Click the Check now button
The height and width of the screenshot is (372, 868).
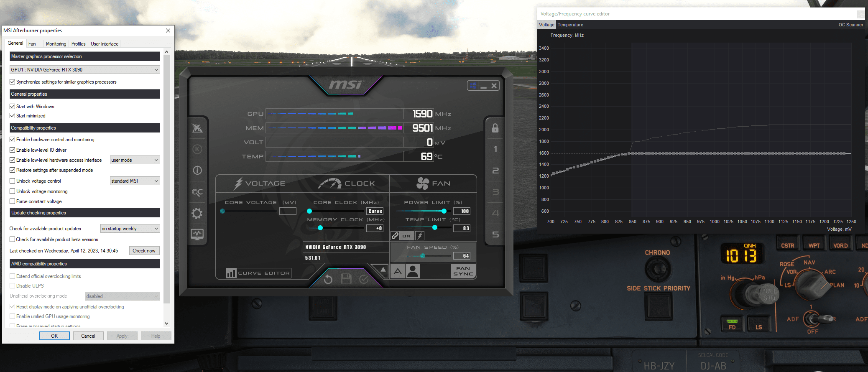(x=144, y=251)
